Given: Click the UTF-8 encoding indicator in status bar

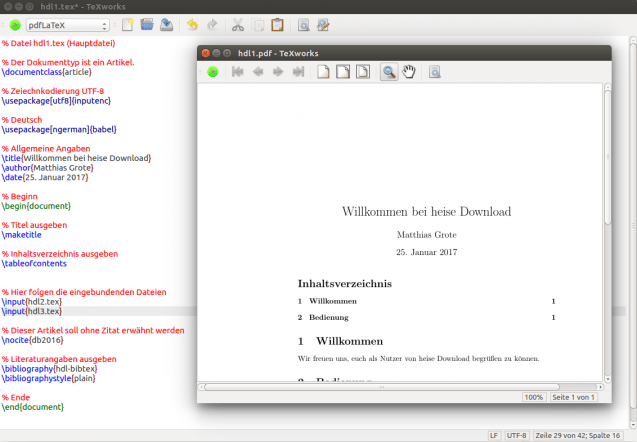Looking at the screenshot, I should coord(516,436).
